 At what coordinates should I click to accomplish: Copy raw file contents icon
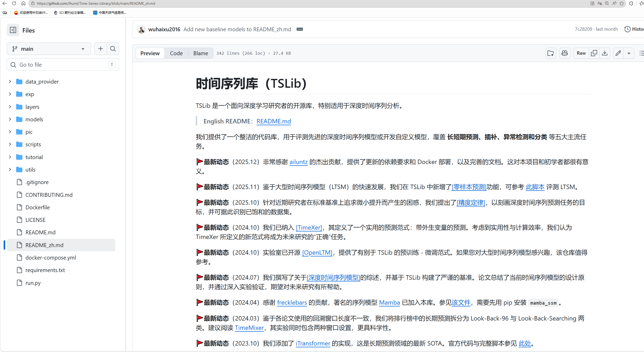[x=594, y=53]
